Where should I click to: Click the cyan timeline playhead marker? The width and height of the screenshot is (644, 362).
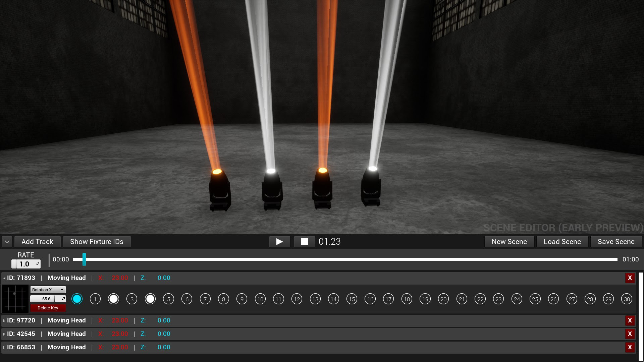coord(84,259)
